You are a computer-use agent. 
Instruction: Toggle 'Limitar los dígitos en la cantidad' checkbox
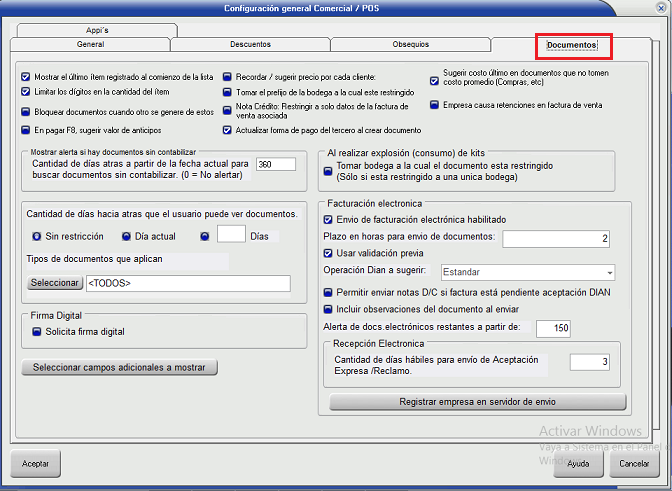click(x=25, y=91)
